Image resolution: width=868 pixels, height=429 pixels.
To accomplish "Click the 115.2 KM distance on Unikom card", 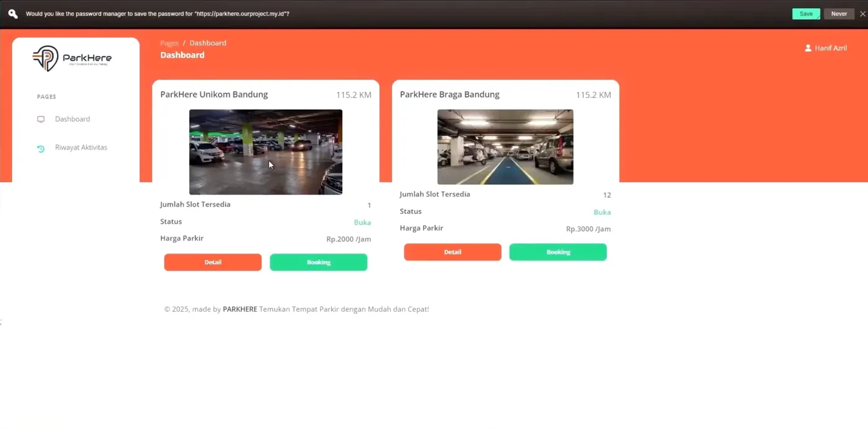I will coord(354,95).
